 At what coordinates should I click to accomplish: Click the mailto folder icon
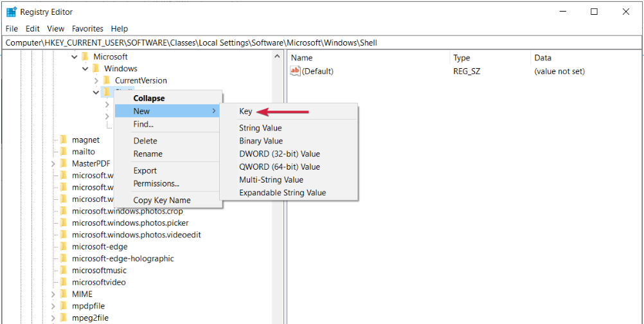(63, 152)
